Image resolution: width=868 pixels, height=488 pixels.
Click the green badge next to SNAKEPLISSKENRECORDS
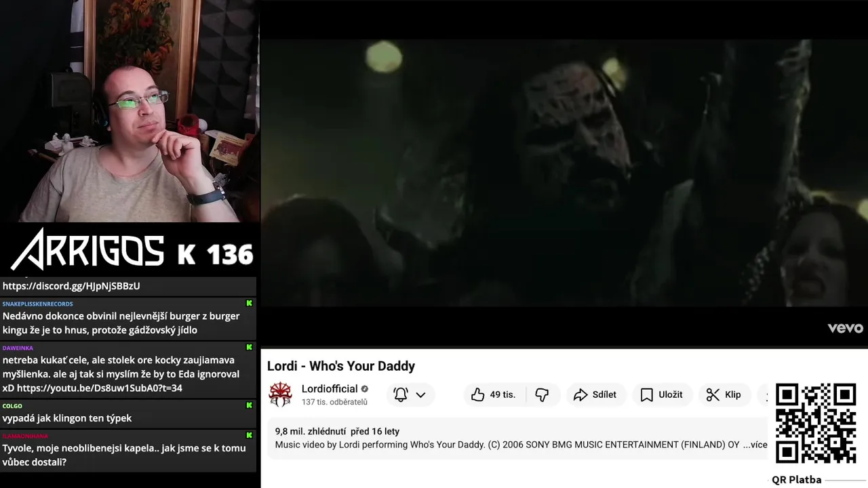(x=249, y=304)
